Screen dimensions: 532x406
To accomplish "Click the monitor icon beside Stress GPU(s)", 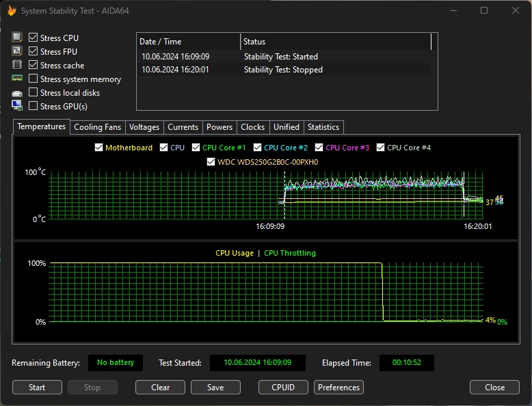I will pos(17,105).
